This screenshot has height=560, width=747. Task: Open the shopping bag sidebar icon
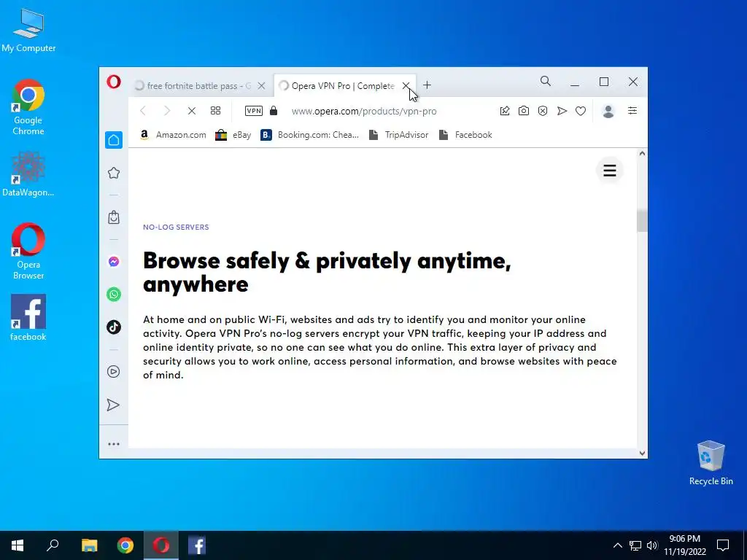click(x=113, y=217)
